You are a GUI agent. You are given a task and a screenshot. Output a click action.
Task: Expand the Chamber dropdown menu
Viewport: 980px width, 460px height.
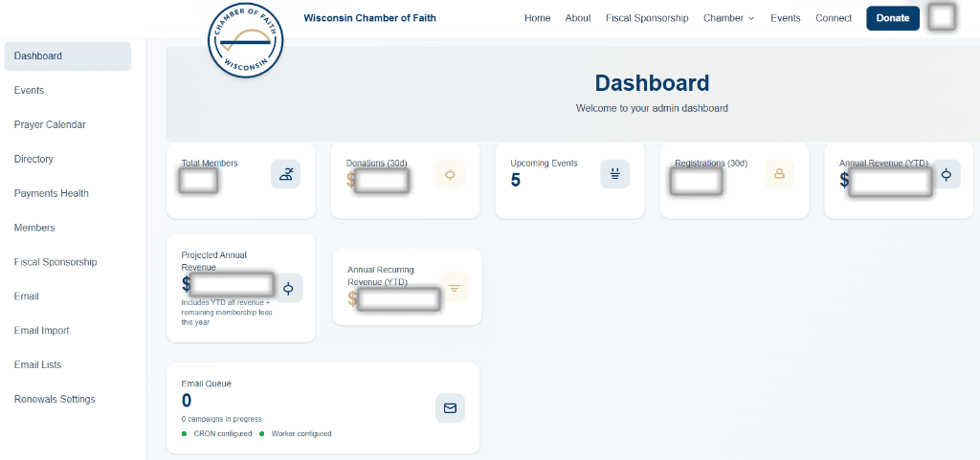(728, 18)
